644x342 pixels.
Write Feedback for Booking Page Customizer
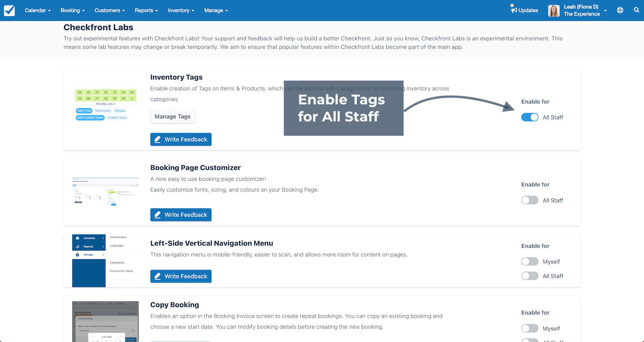pyautogui.click(x=181, y=215)
